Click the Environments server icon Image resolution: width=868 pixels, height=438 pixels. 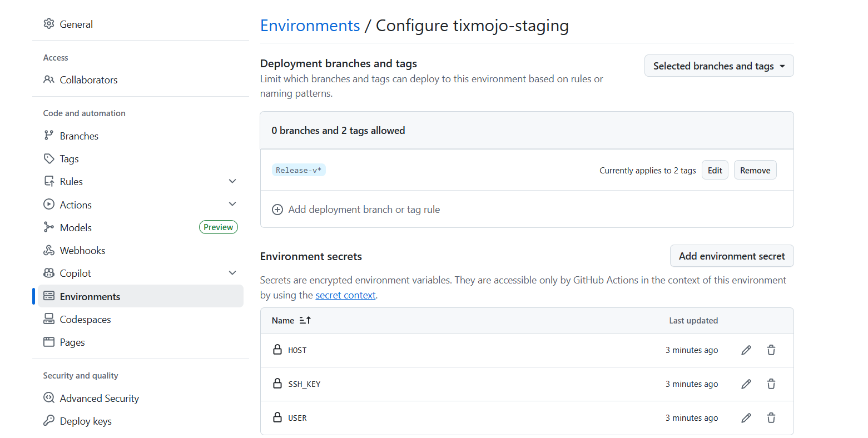[49, 296]
